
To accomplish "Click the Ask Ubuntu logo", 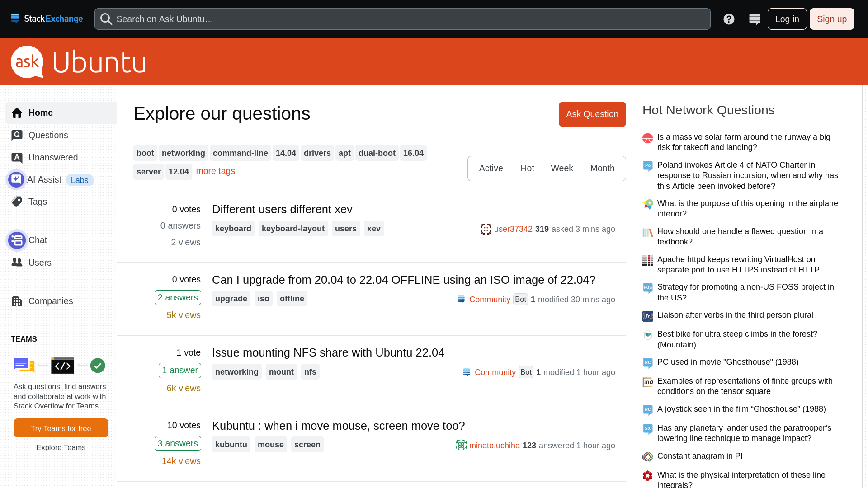I will click(79, 62).
